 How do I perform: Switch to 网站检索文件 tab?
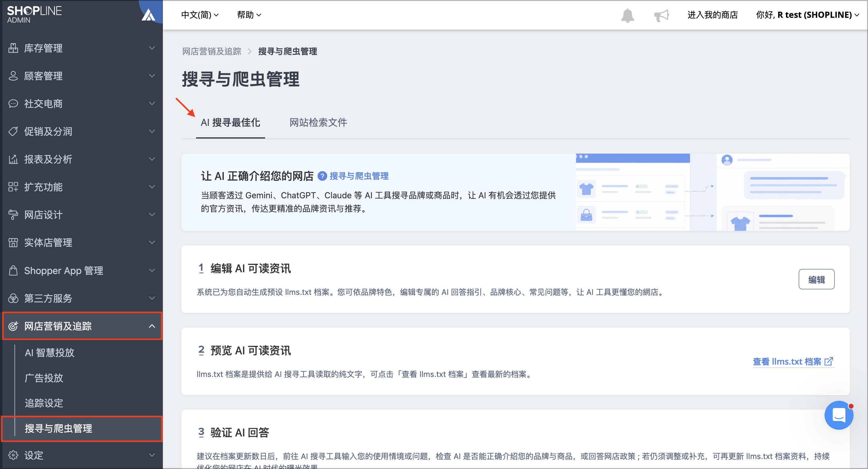click(x=318, y=123)
